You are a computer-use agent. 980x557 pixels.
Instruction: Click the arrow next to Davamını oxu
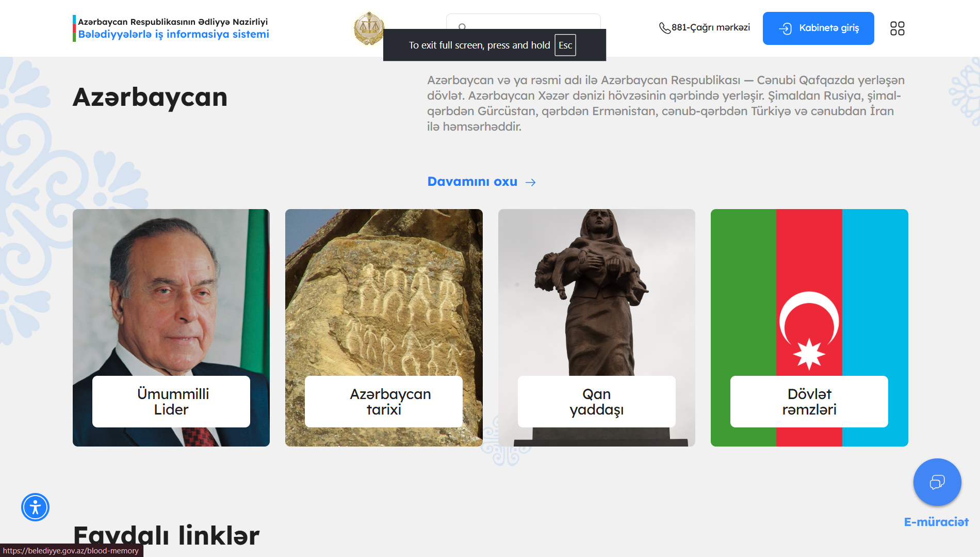(x=530, y=182)
